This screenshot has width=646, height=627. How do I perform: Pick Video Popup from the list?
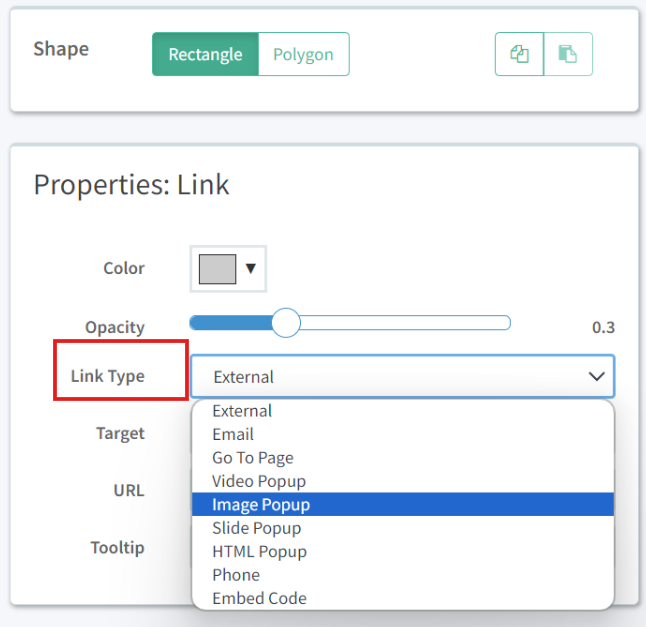pyautogui.click(x=259, y=481)
